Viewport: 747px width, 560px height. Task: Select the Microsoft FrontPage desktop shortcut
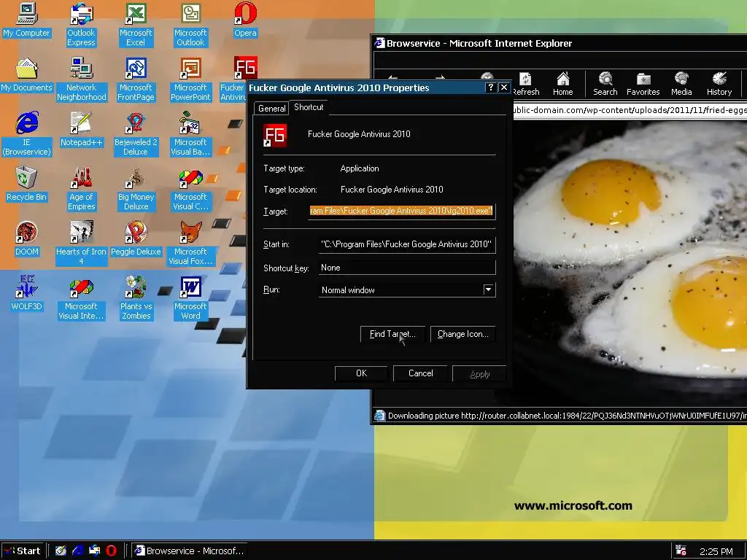click(x=136, y=79)
